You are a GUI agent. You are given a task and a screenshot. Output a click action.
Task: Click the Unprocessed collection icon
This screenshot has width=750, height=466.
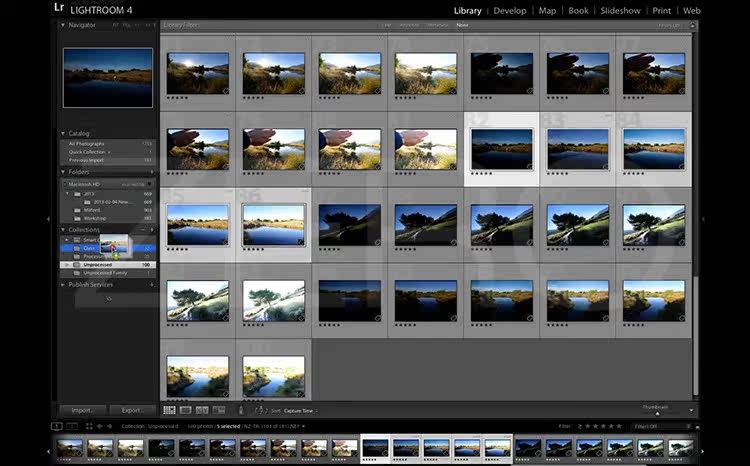pyautogui.click(x=77, y=265)
